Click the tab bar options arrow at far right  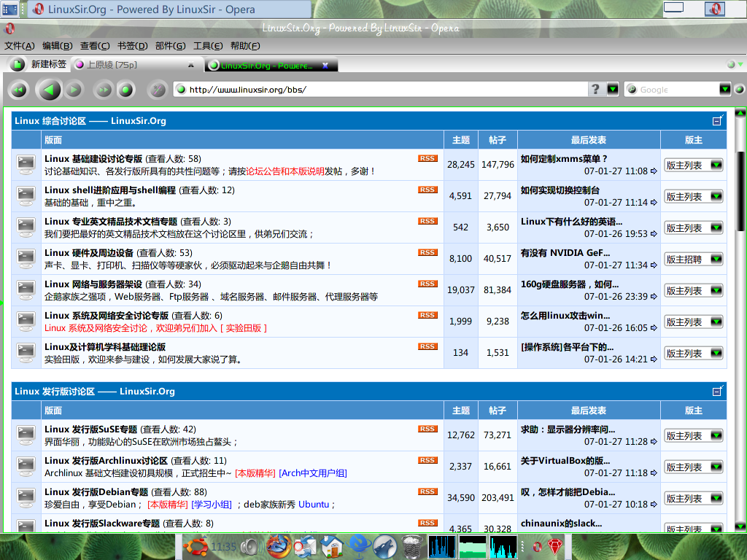[741, 64]
